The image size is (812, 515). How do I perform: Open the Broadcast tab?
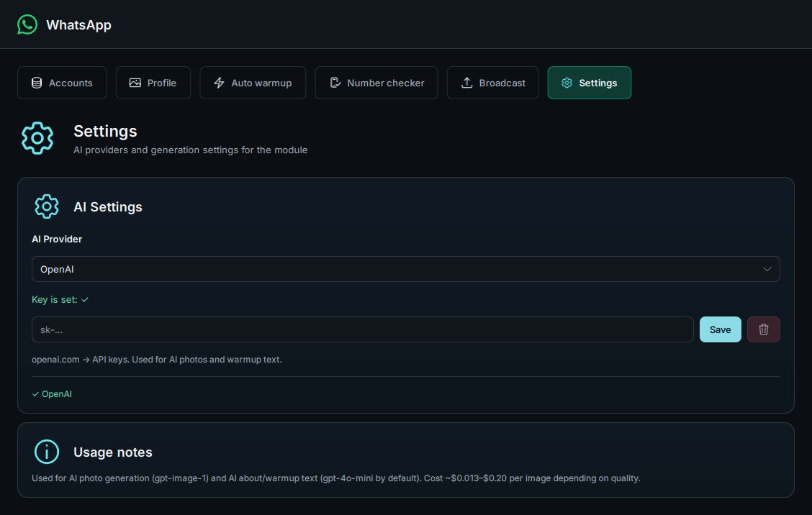(x=492, y=83)
